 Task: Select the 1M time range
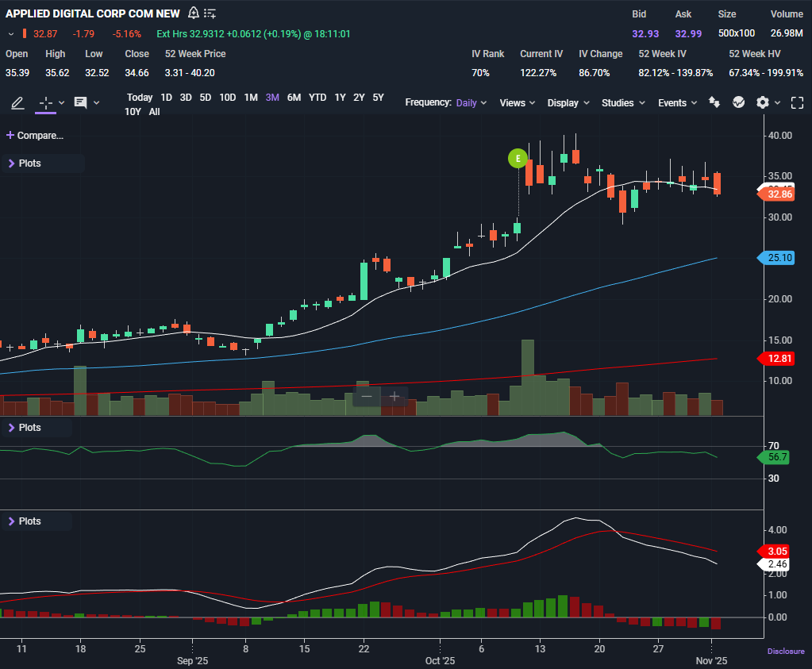click(251, 98)
